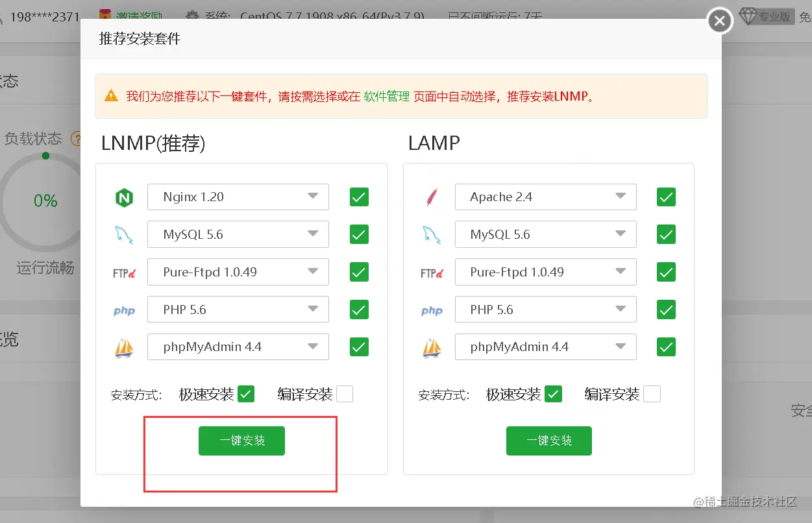Image resolution: width=812 pixels, height=523 pixels.
Task: Open the Nginx 1.20 version dropdown
Action: point(238,197)
